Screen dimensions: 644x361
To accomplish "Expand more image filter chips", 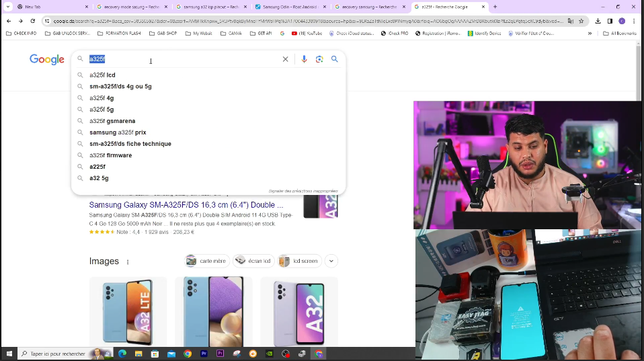I will pyautogui.click(x=331, y=261).
